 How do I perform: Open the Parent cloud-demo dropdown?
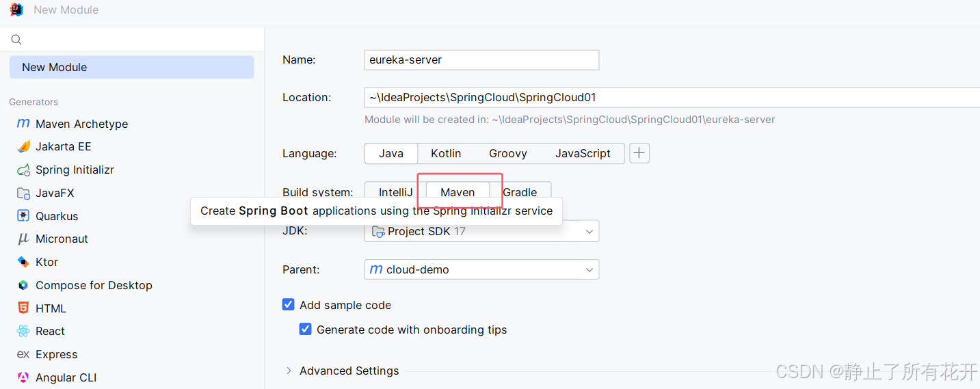coord(481,269)
